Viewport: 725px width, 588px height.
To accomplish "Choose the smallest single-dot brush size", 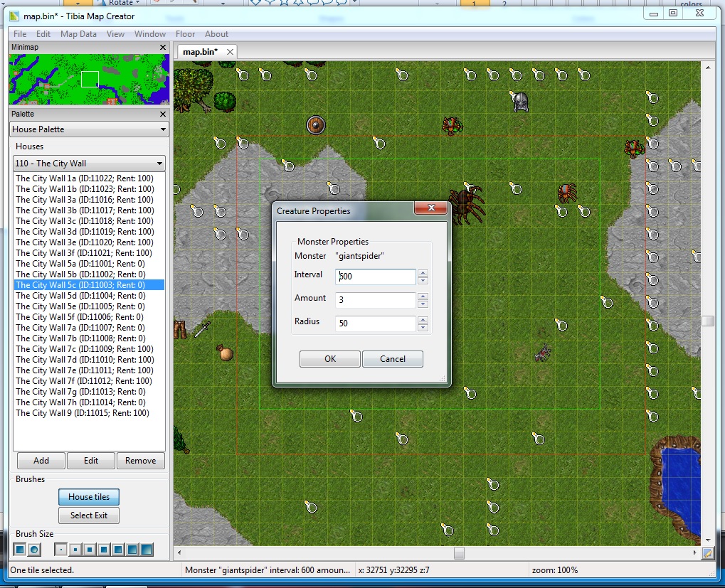I will [x=60, y=550].
